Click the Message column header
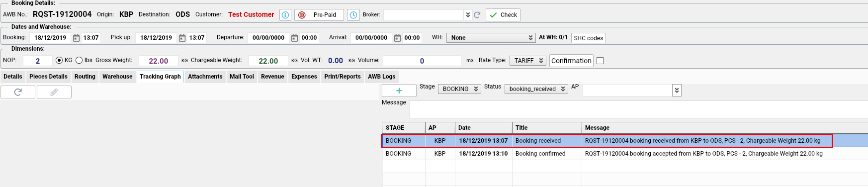Viewport: 868px width, 187px height. point(725,128)
